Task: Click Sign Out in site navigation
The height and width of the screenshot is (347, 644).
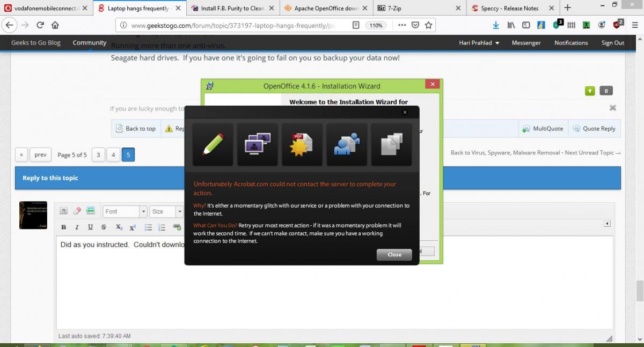Action: tap(613, 43)
